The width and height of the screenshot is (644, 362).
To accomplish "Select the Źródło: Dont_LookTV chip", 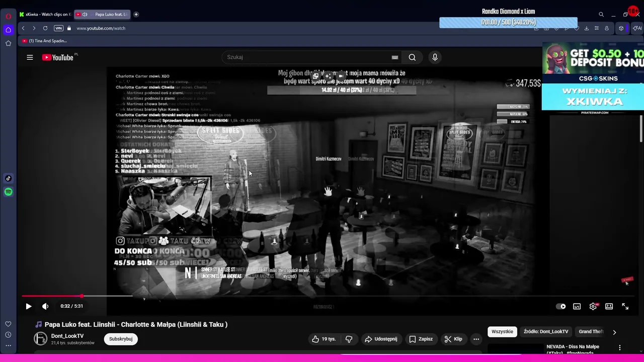I will click(x=546, y=331).
